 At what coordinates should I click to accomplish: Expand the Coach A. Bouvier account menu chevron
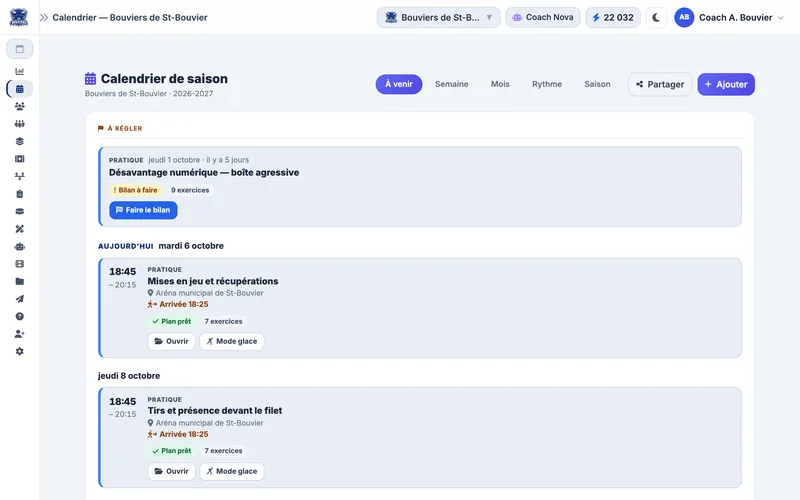781,18
